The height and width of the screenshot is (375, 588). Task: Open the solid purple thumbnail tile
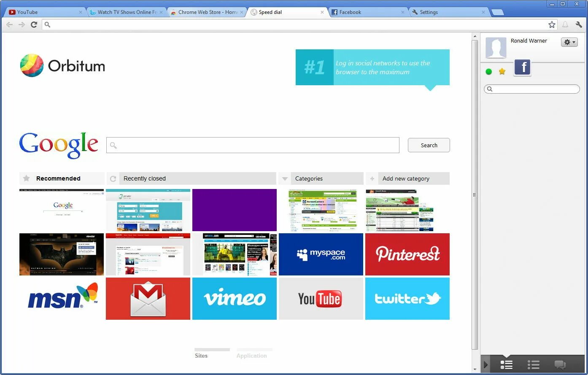pyautogui.click(x=235, y=210)
